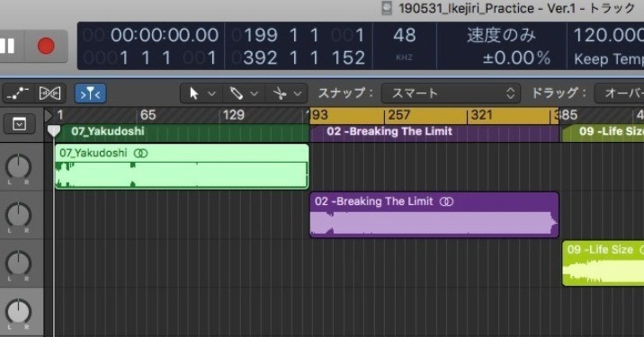The width and height of the screenshot is (644, 337).
Task: Open the Pencil tool chevron menu
Action: (x=254, y=94)
